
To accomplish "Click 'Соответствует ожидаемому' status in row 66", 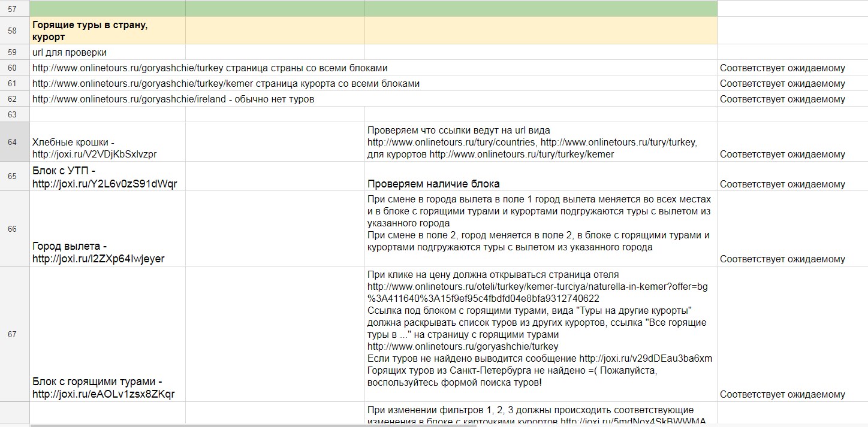I will coord(792,229).
